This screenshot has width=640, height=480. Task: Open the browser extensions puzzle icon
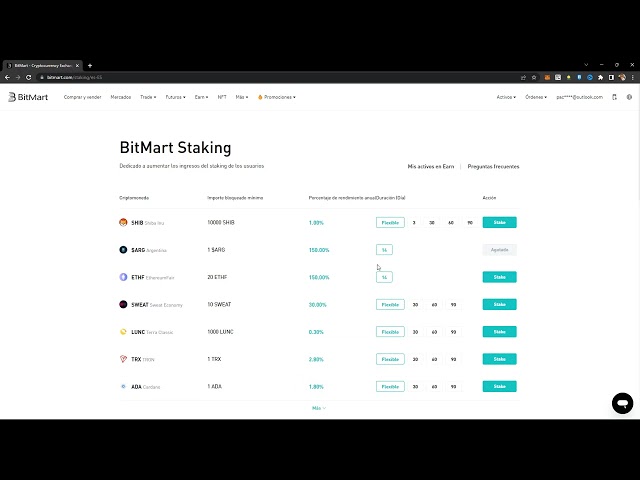tap(600, 77)
